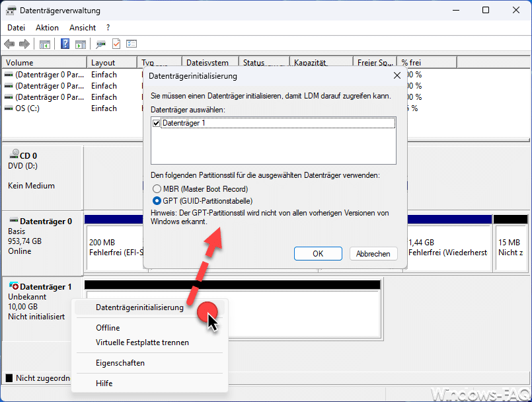Click the OS (C:) volume icon

tap(9, 108)
